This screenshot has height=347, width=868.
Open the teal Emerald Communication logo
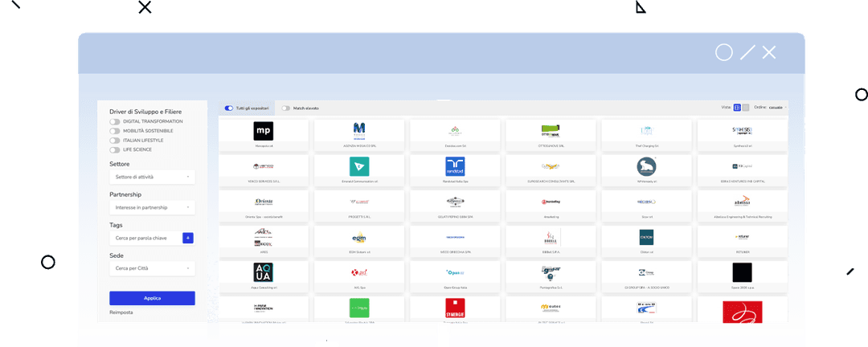click(x=359, y=166)
